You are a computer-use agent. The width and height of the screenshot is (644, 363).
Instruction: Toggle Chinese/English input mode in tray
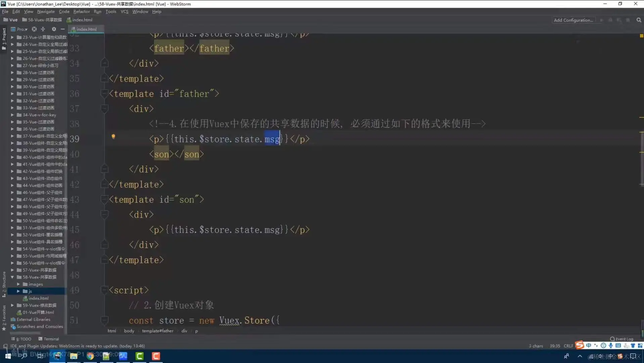tap(589, 346)
